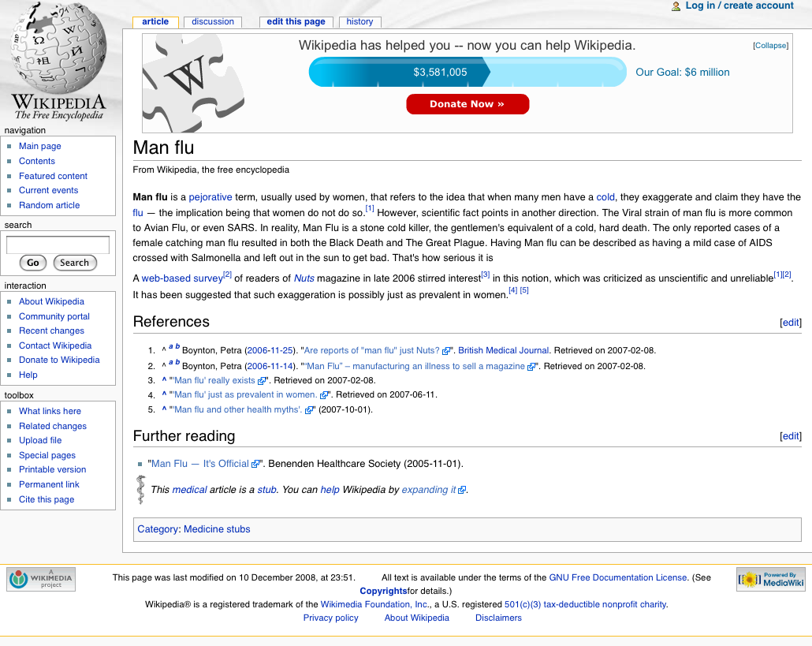
Task: View Recent changes link
Action: pyautogui.click(x=51, y=331)
